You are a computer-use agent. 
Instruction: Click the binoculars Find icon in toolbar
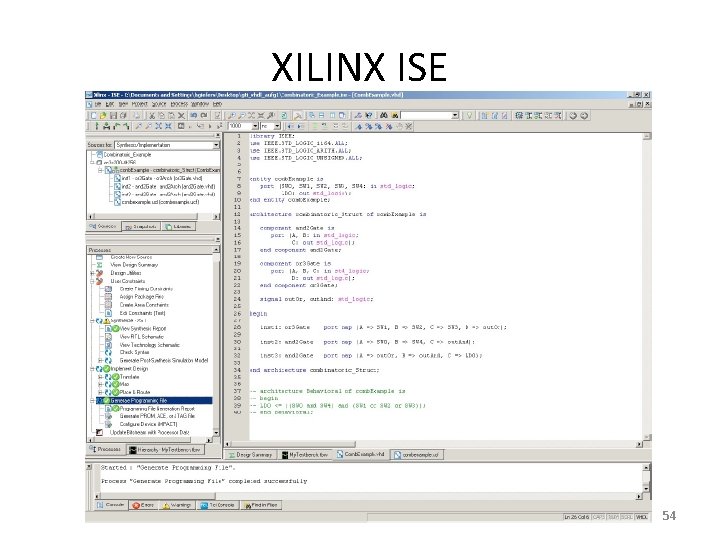384,116
